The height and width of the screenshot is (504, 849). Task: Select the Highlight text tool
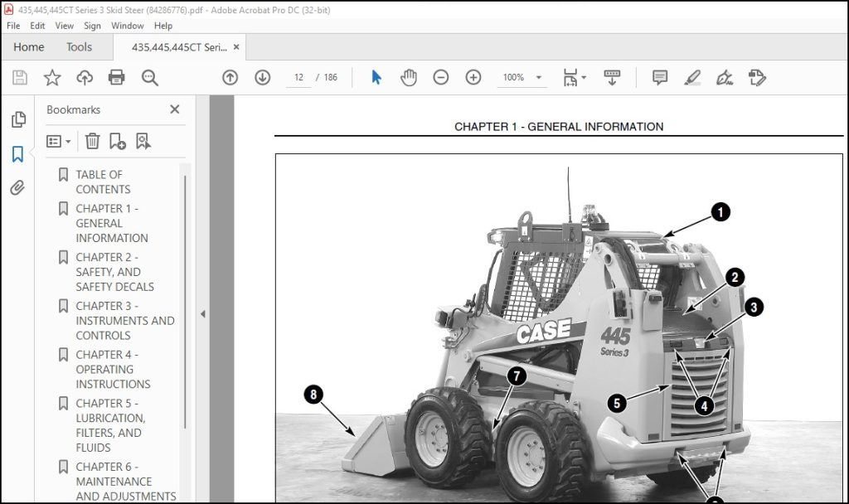pyautogui.click(x=692, y=77)
